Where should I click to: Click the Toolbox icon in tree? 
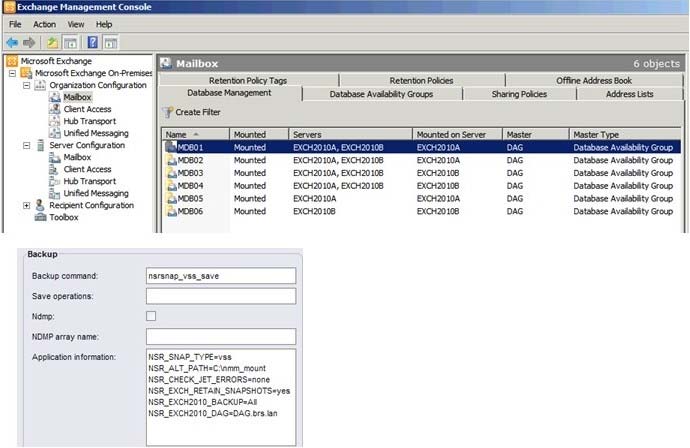tap(40, 217)
